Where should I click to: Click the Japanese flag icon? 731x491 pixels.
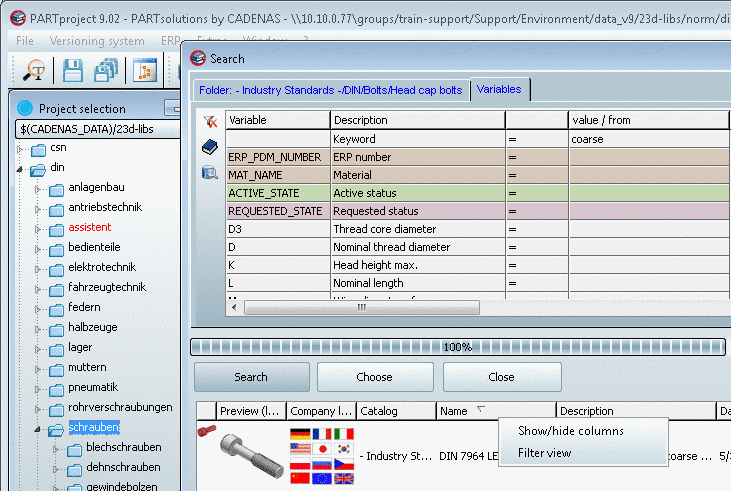pos(322,449)
